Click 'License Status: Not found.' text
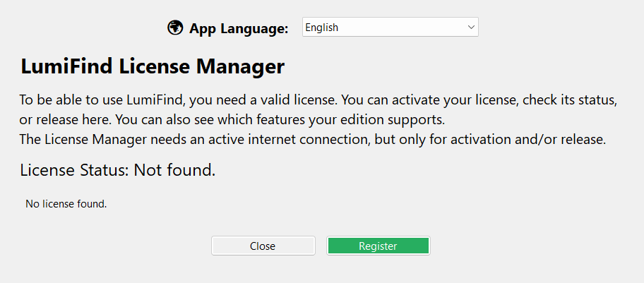Screen dimensions: 644x283 [x=118, y=170]
